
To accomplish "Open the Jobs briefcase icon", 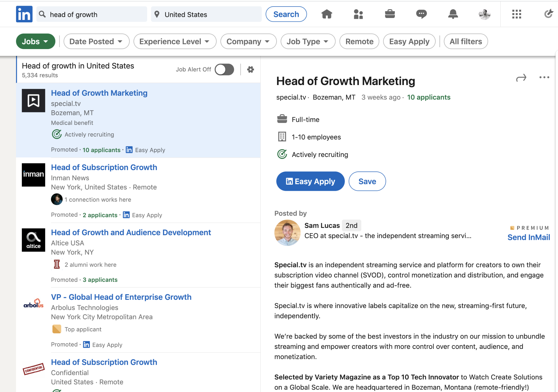I will pos(390,14).
